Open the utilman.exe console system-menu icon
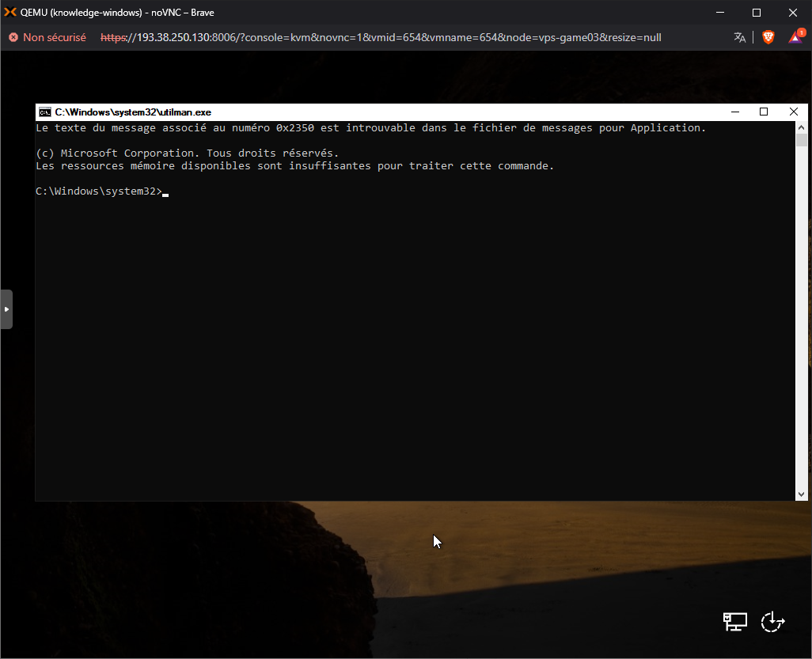Viewport: 812px width, 659px height. (x=45, y=112)
